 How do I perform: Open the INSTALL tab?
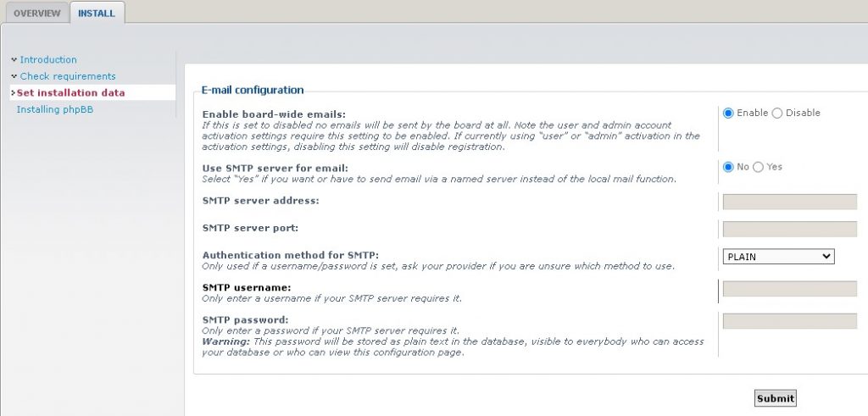pyautogui.click(x=97, y=13)
